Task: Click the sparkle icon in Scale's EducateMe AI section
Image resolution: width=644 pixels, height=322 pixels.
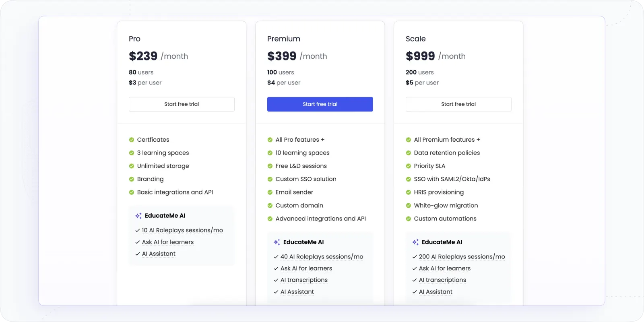Action: point(415,242)
